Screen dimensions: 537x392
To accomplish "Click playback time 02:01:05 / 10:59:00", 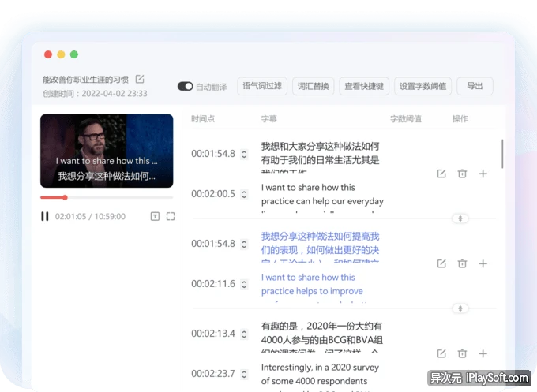I will 90,217.
